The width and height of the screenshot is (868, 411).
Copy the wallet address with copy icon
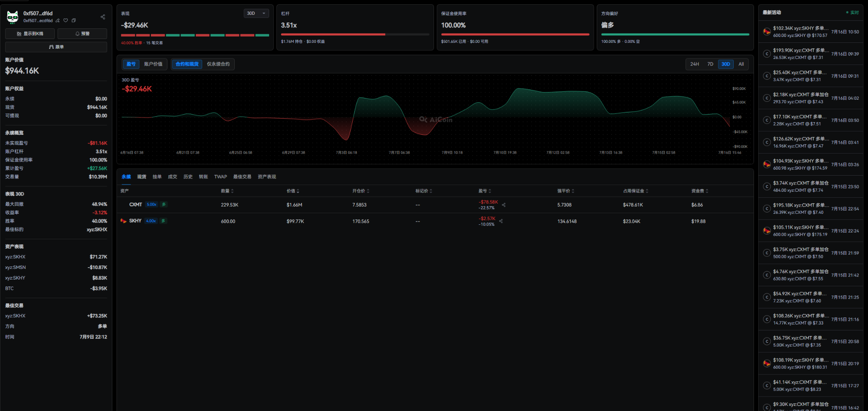click(74, 20)
